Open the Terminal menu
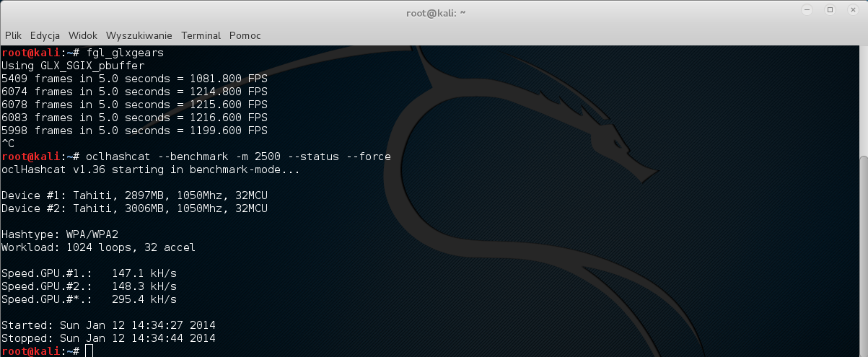 (201, 35)
